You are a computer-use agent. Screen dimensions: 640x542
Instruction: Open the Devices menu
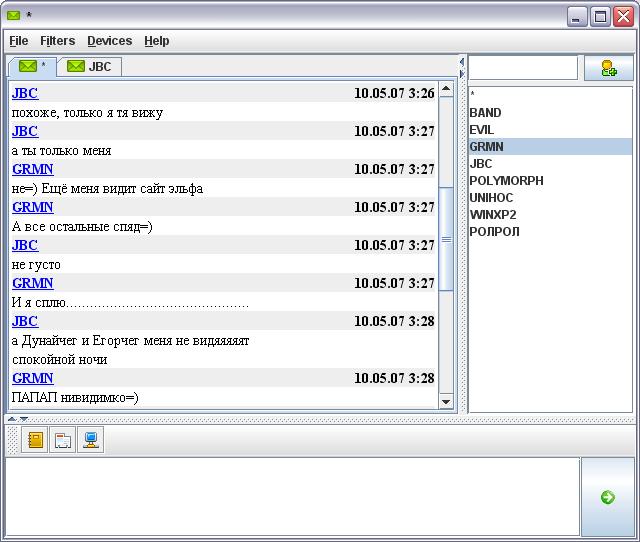click(x=109, y=41)
